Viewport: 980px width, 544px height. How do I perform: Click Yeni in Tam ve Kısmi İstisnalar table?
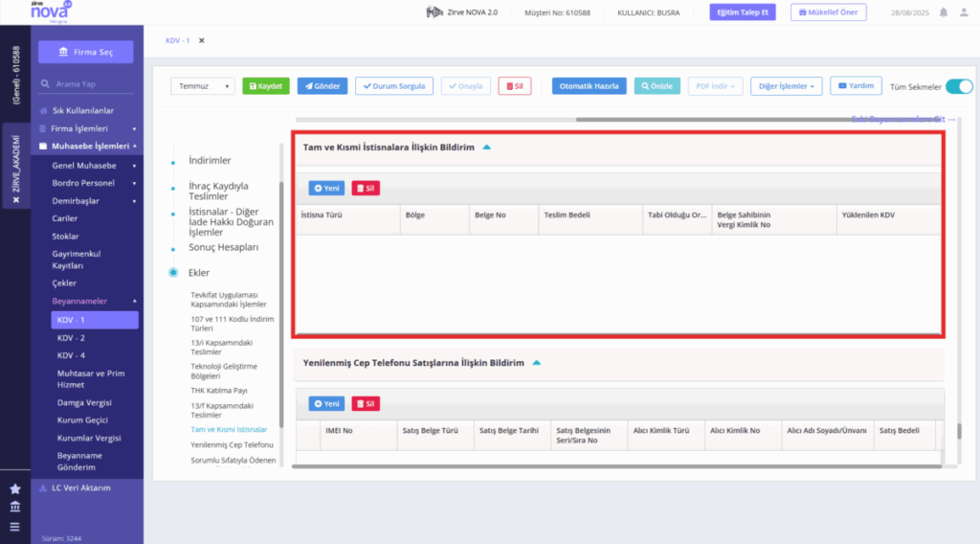click(x=326, y=189)
